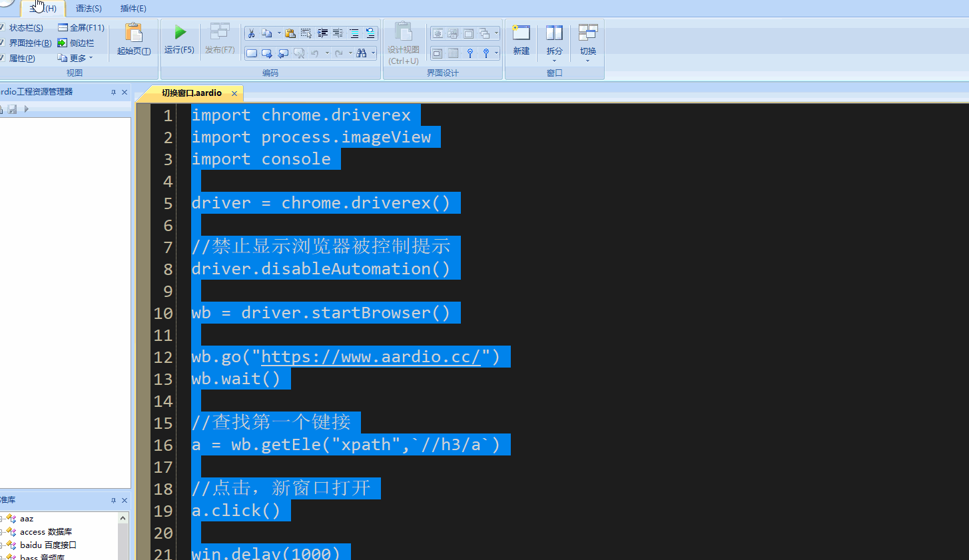Screen dimensions: 969x560
Task: Click the a.click() code line
Action: click(236, 511)
